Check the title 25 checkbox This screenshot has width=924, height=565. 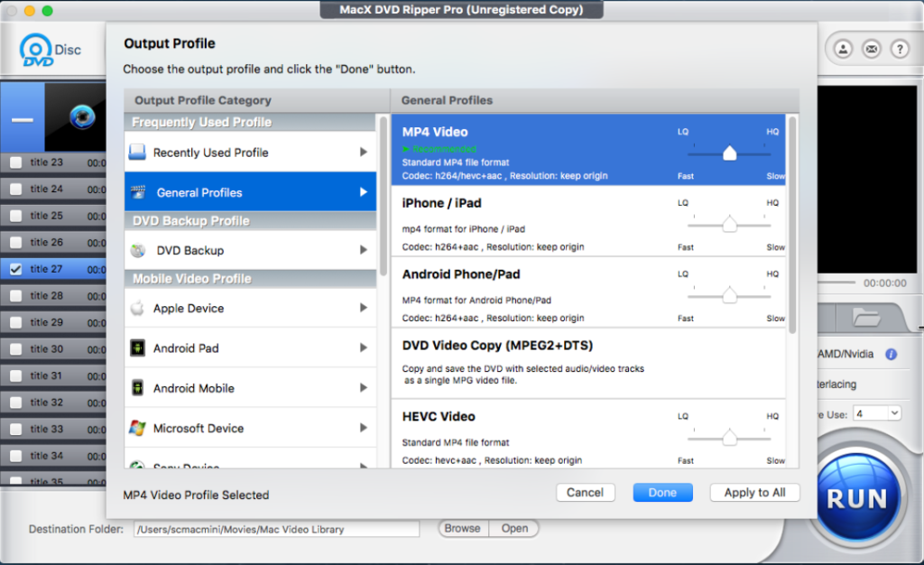click(x=16, y=216)
